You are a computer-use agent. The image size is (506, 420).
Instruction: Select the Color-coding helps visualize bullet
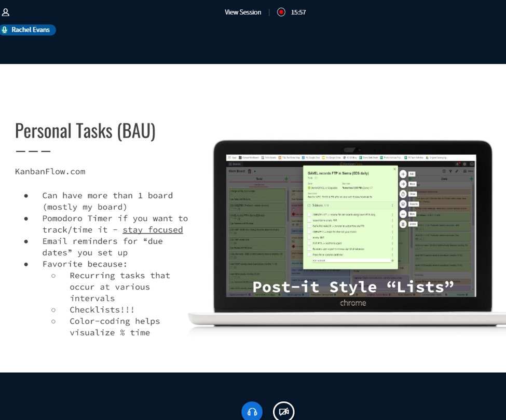(x=115, y=327)
